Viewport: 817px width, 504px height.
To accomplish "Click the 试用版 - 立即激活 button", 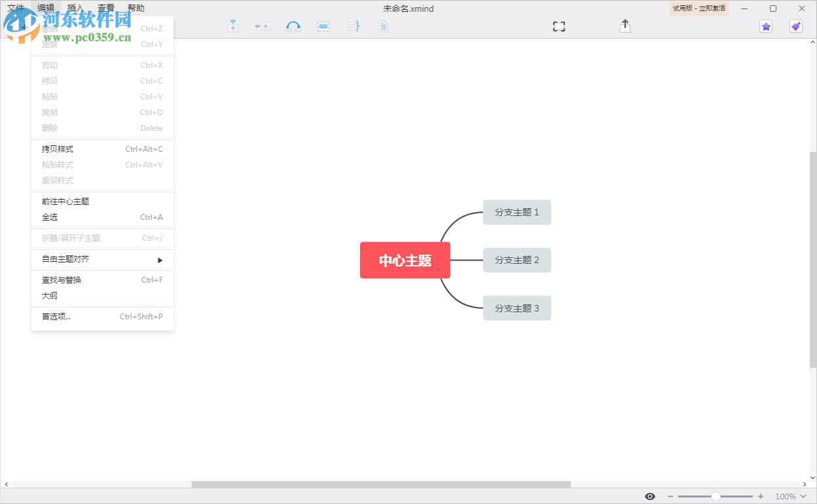I will coord(699,9).
